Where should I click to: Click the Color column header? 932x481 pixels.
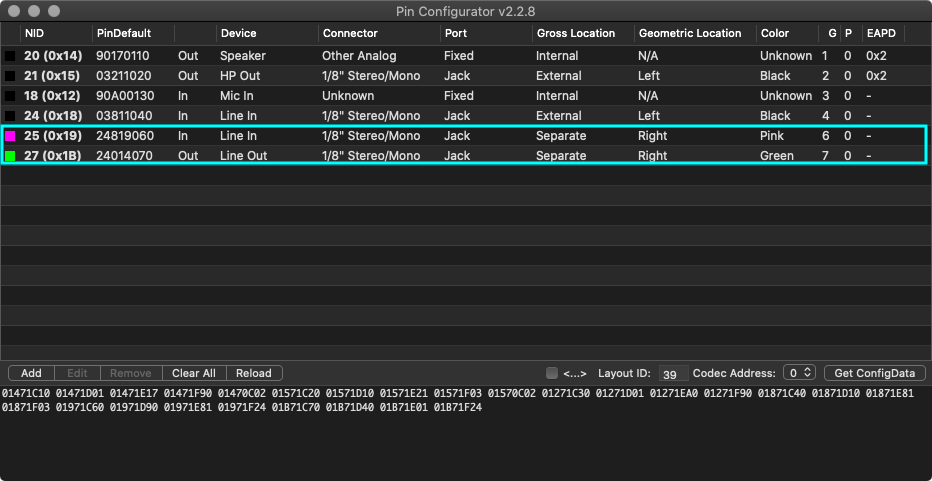[x=787, y=33]
